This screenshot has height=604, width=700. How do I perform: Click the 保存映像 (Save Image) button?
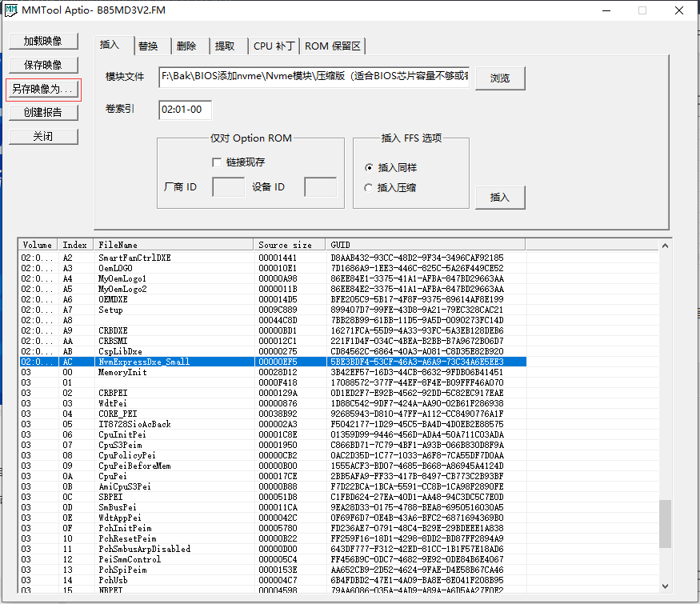(x=43, y=64)
